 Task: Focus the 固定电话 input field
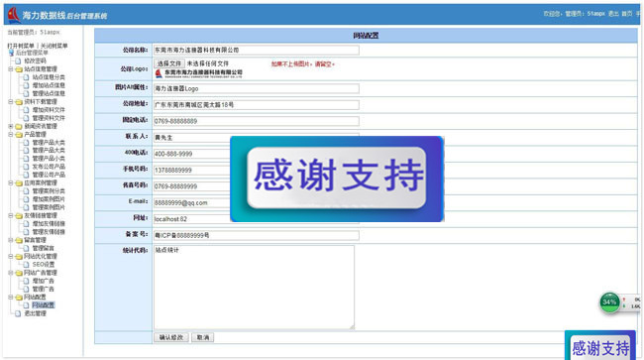[257, 121]
